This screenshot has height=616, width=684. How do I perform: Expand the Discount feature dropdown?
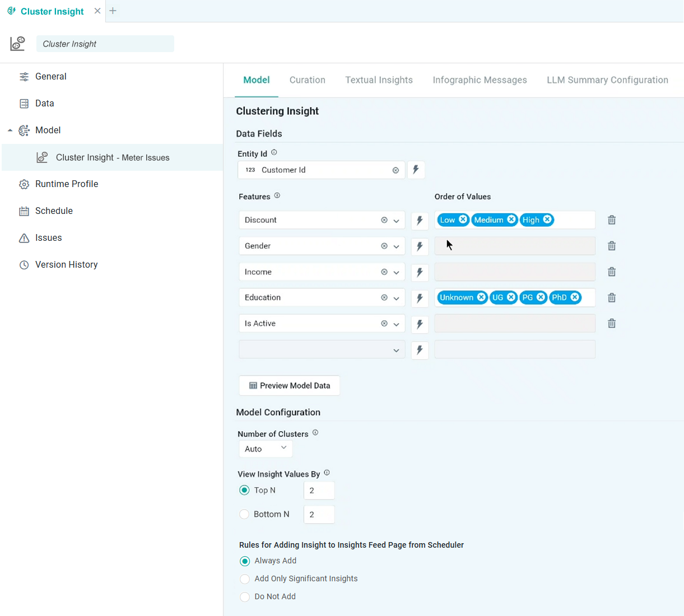coord(396,221)
